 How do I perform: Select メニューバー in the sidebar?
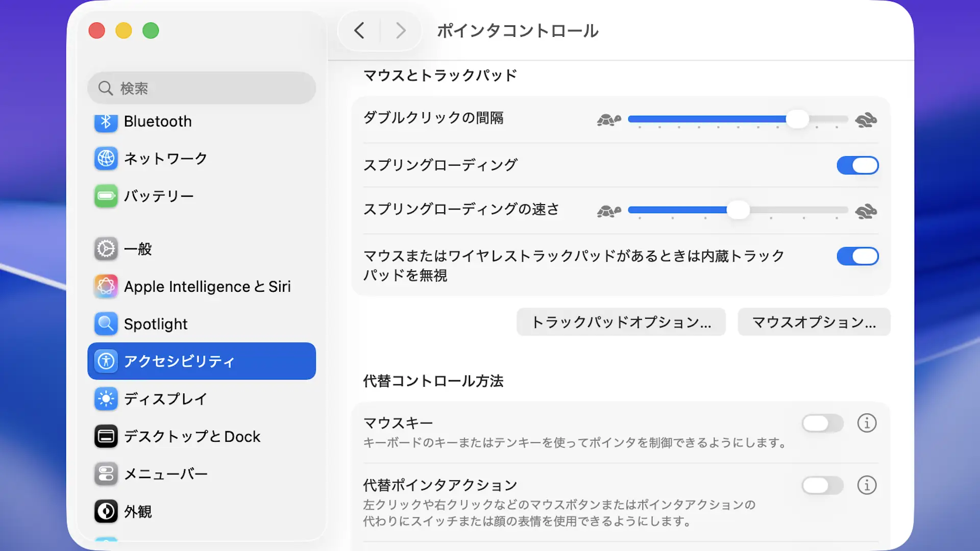(x=166, y=474)
